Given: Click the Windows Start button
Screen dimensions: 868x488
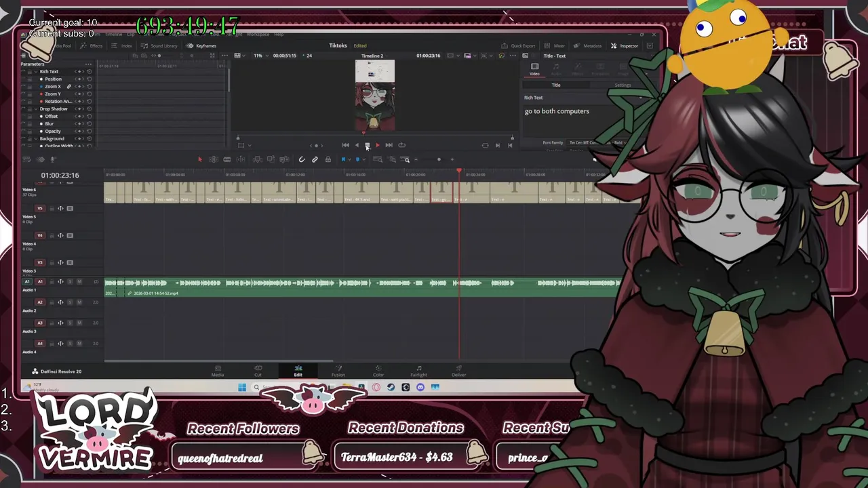Looking at the screenshot, I should [x=242, y=388].
